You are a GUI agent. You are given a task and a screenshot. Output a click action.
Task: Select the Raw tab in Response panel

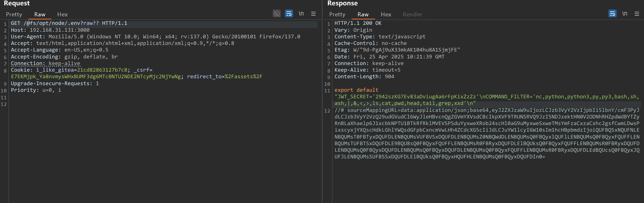(x=363, y=14)
